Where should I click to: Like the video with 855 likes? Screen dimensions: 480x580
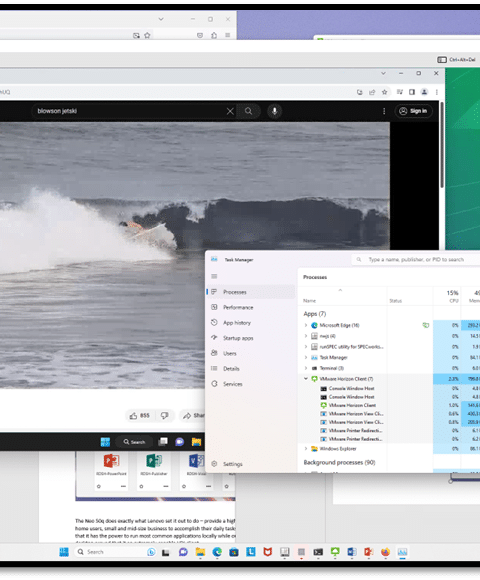pyautogui.click(x=140, y=416)
